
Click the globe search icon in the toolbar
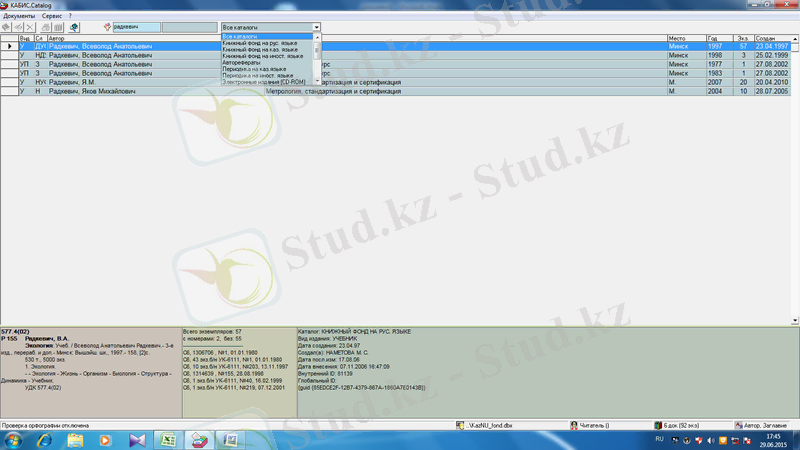(74, 27)
